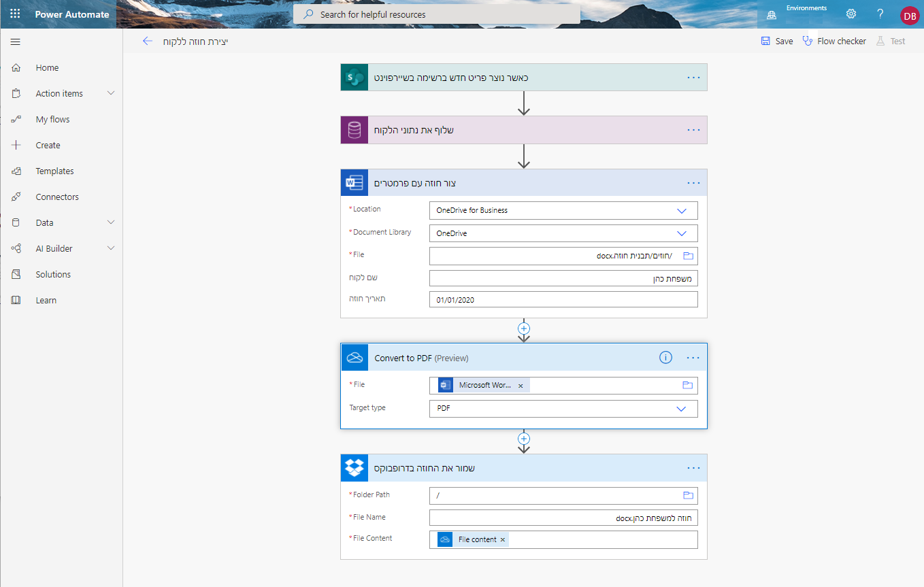Click the Learn book icon

tap(16, 300)
